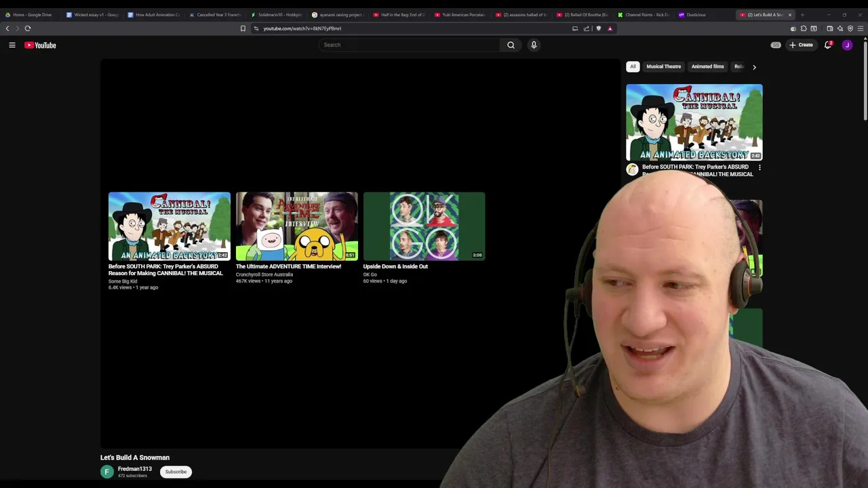
Task: Click the YouTube home logo
Action: point(40,45)
